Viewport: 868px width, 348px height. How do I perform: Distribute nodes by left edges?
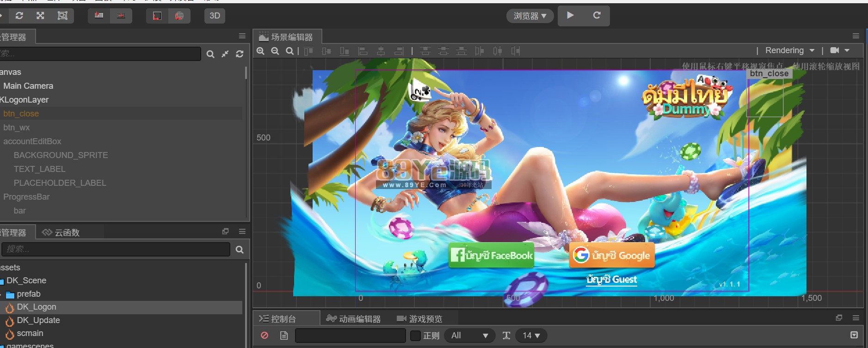pyautogui.click(x=480, y=51)
